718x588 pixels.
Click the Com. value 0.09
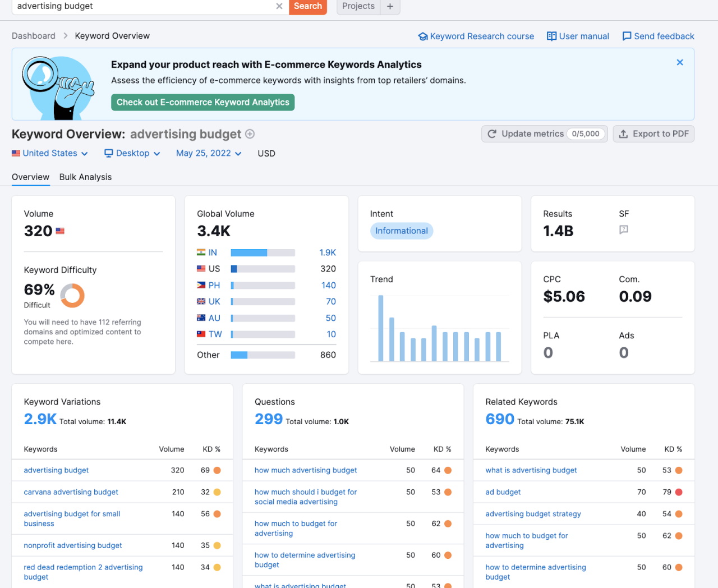635,296
